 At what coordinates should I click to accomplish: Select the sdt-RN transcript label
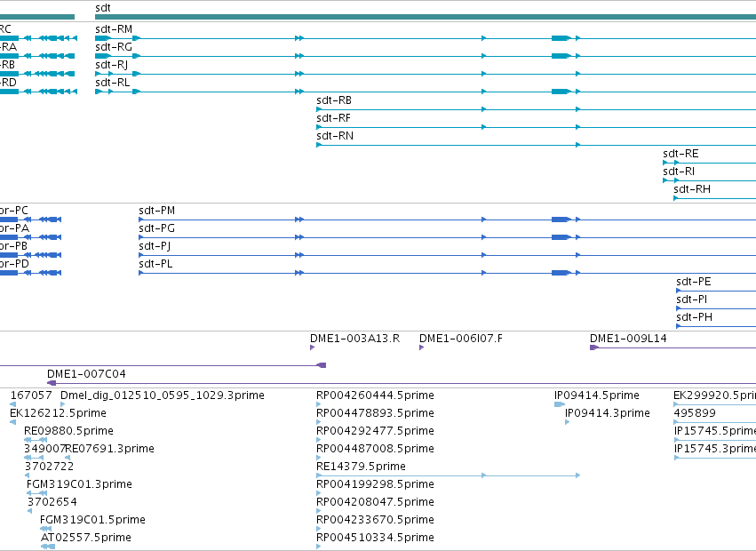pyautogui.click(x=335, y=136)
